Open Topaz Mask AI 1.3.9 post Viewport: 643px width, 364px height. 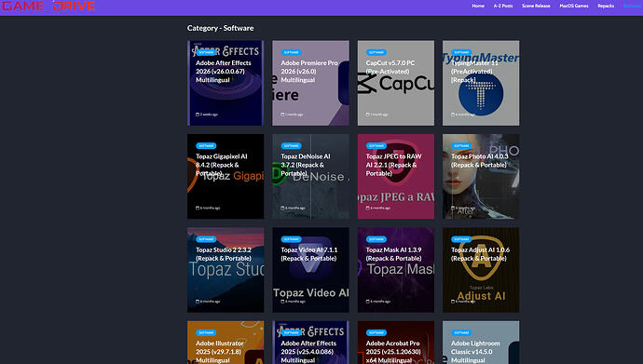pos(393,254)
